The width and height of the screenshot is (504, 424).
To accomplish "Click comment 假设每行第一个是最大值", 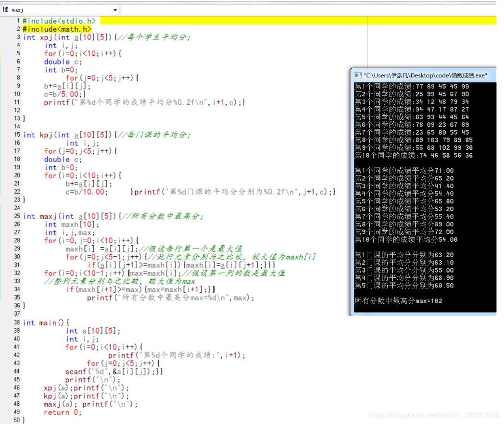I will [x=191, y=249].
